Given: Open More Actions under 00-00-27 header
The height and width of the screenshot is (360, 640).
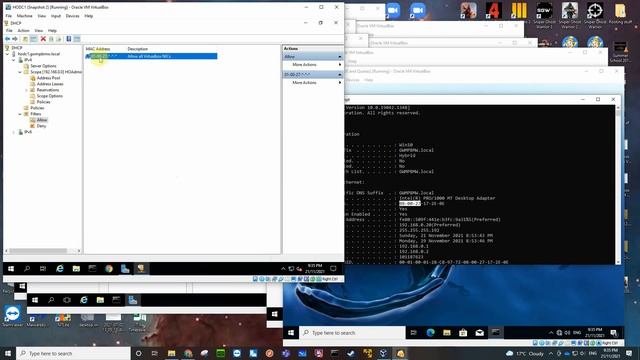Looking at the screenshot, I should (313, 83).
